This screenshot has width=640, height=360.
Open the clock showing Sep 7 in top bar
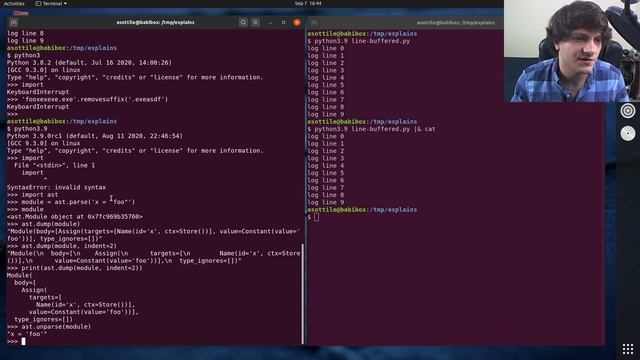coord(308,3)
